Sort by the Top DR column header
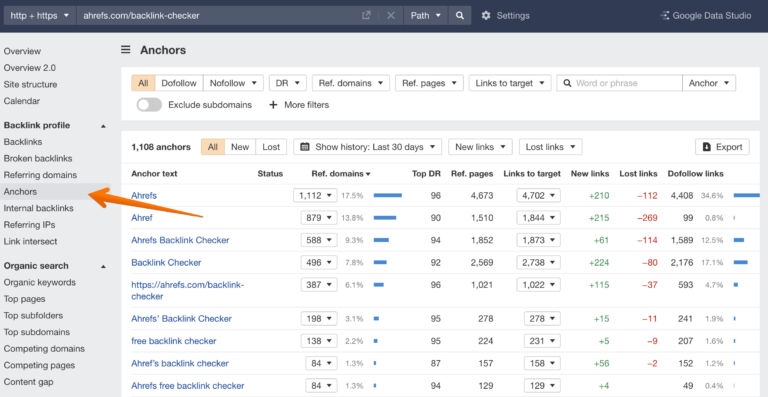Viewport: 768px width, 397px height. pos(427,174)
